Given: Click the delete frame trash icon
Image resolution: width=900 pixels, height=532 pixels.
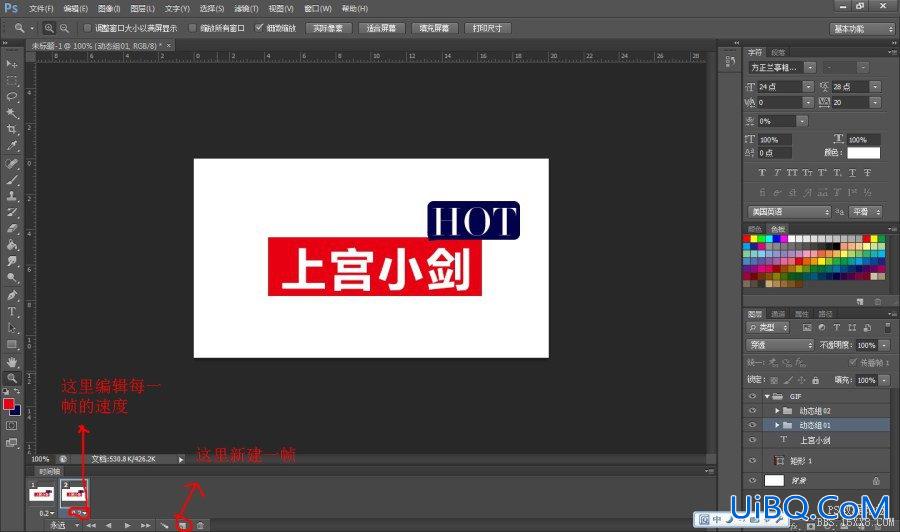Looking at the screenshot, I should click(x=200, y=525).
